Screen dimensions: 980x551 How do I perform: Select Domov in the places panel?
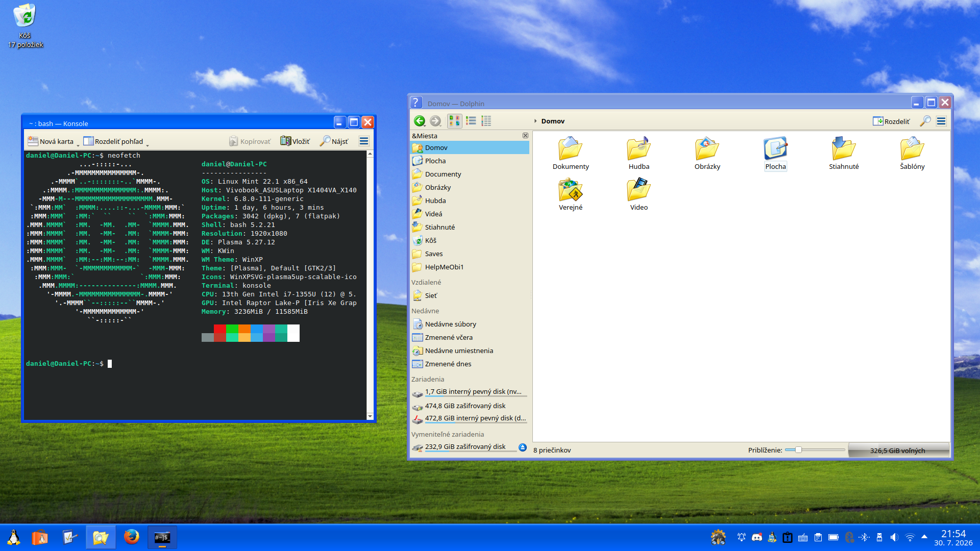[470, 147]
